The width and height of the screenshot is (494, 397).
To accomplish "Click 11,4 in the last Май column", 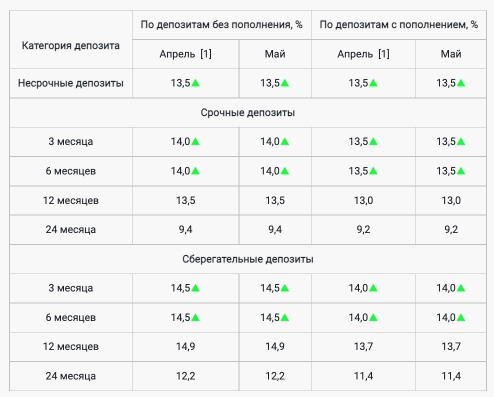I will (451, 376).
